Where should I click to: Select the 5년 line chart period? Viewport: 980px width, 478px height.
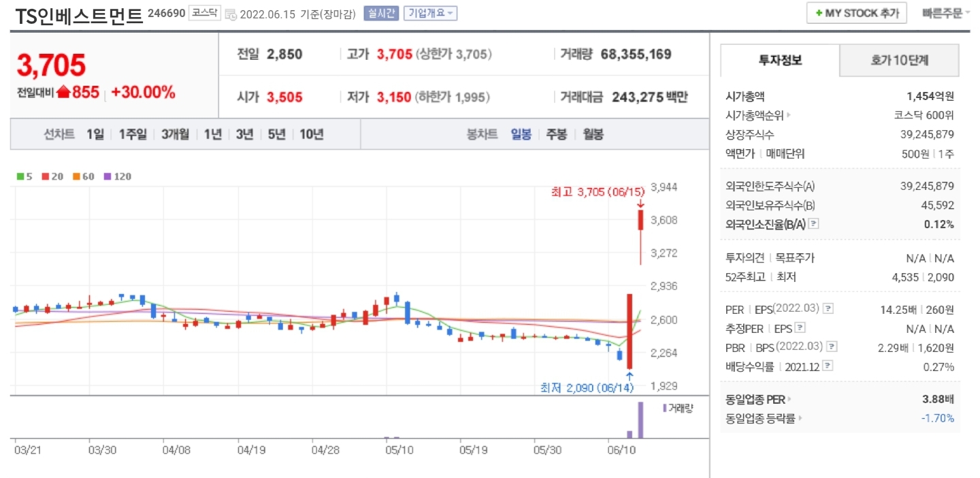[x=277, y=134]
